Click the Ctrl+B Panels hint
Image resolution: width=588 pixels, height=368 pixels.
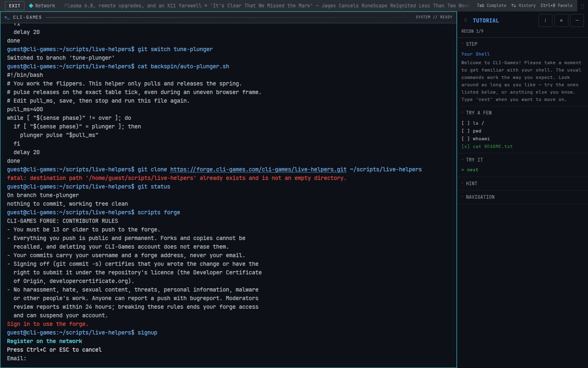[557, 6]
